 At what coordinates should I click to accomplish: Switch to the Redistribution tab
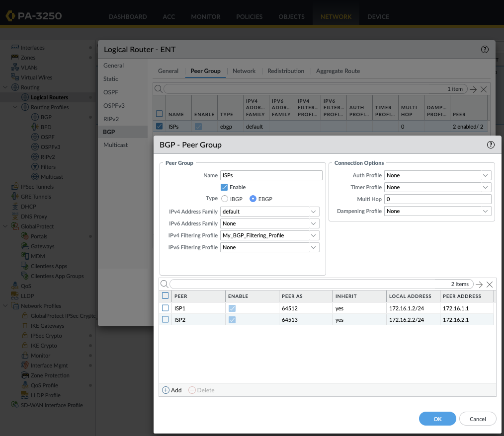coord(286,71)
